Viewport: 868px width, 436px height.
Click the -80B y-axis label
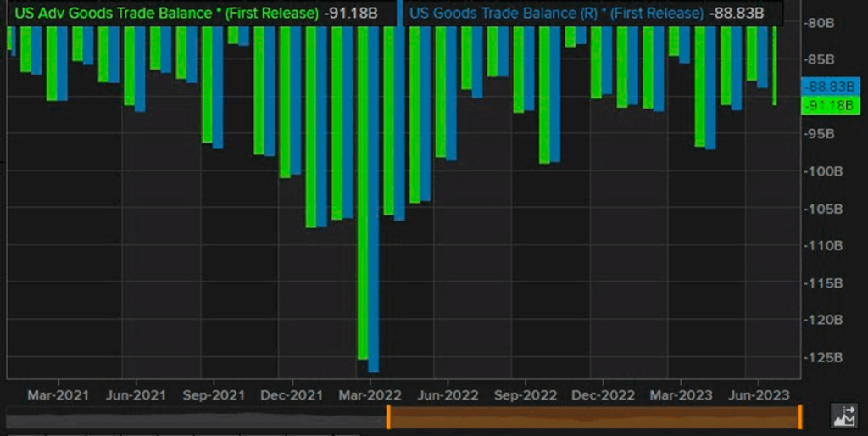click(819, 23)
